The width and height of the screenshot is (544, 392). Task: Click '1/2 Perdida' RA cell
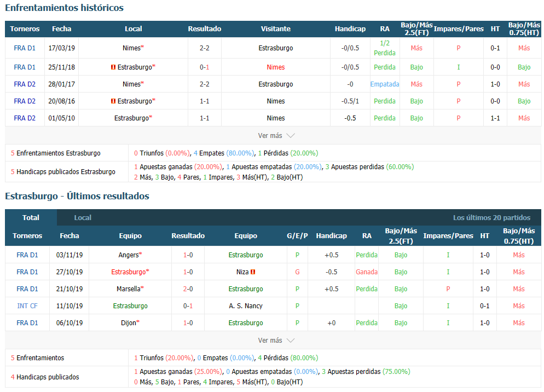384,48
